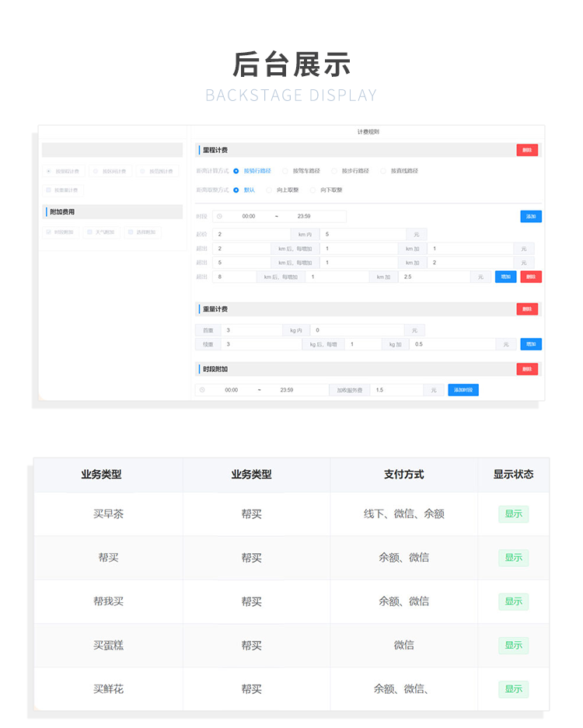Click 23:59 end time in 时段附加
The image size is (583, 728).
tap(287, 390)
